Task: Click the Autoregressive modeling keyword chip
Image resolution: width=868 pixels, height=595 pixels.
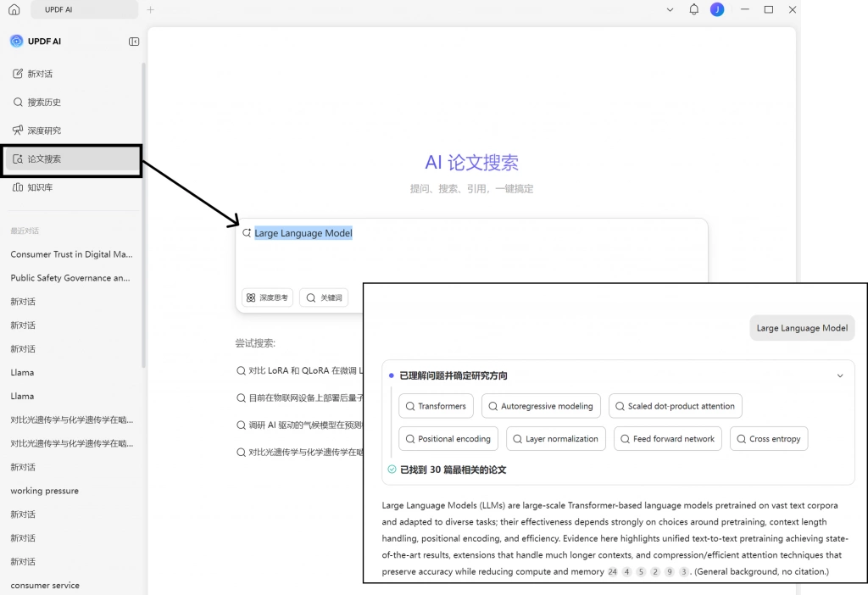Action: [x=541, y=406]
